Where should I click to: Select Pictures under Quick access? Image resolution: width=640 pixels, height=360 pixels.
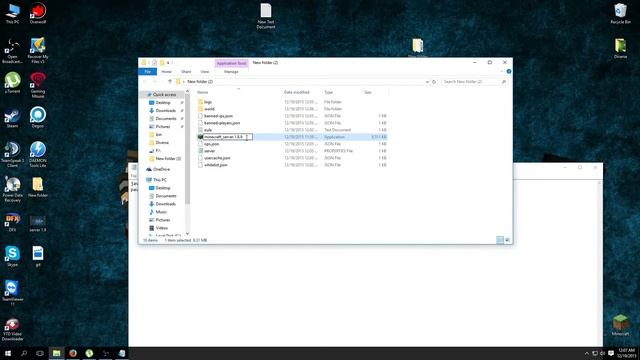click(x=163, y=127)
